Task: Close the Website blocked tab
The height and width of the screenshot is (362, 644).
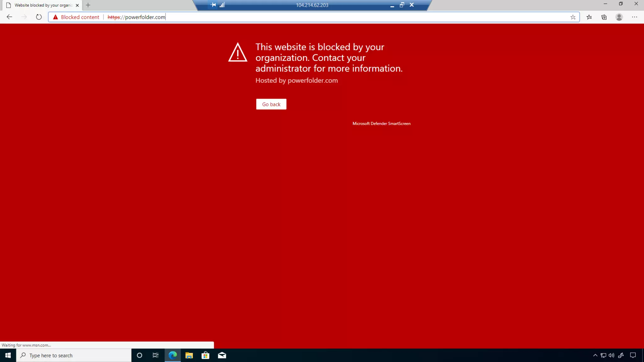Action: coord(77,5)
